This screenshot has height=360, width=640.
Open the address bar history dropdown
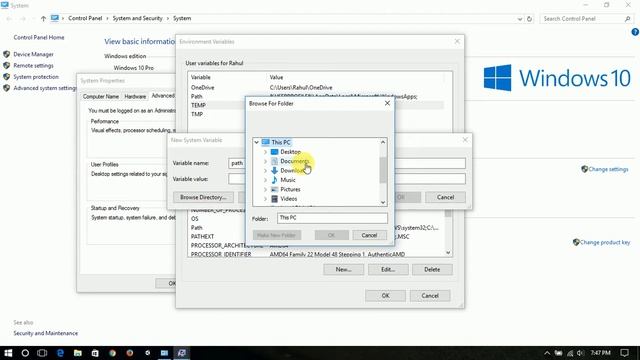coord(520,19)
